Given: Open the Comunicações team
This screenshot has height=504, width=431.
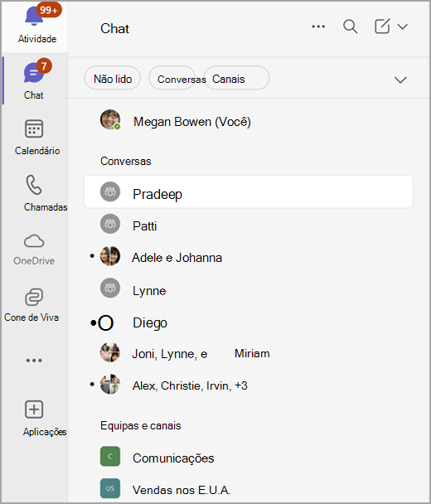Looking at the screenshot, I should [x=248, y=458].
